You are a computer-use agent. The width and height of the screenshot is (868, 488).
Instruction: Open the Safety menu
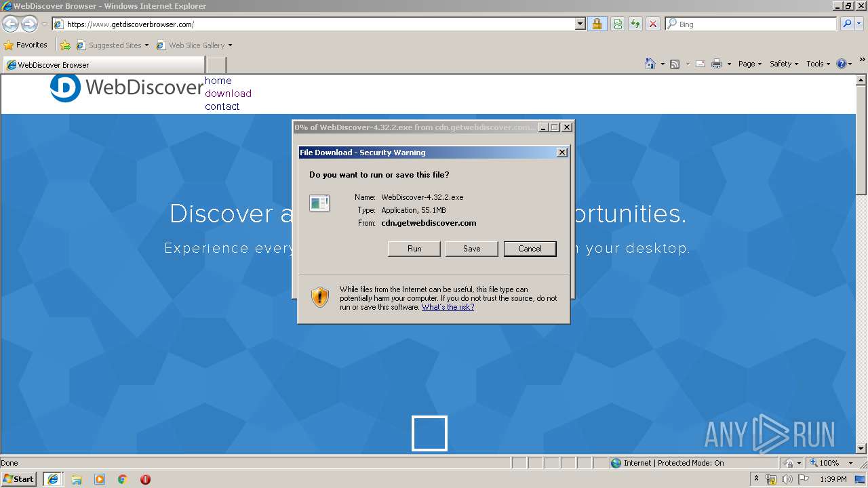(784, 64)
